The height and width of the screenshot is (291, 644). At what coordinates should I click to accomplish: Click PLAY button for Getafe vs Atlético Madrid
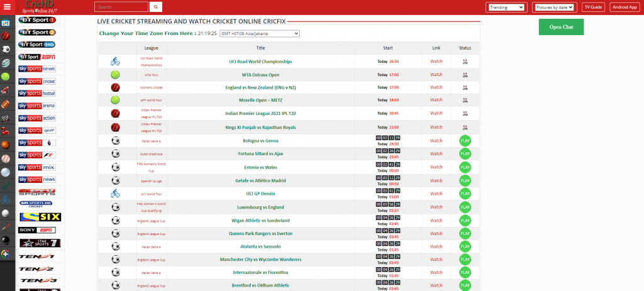pos(465,180)
